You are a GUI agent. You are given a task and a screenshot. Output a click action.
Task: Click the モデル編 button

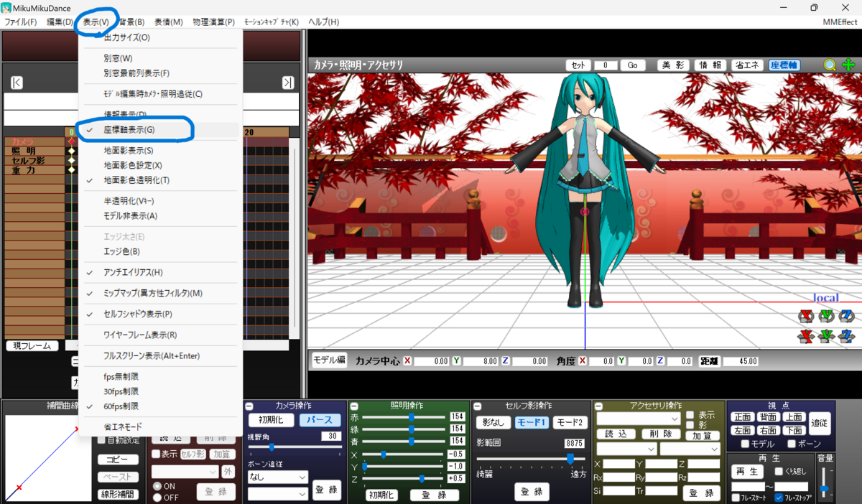[330, 361]
